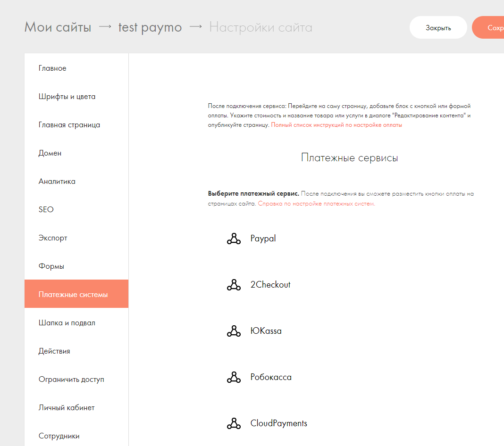The height and width of the screenshot is (446, 504).
Task: Open Ограничить доступ settings
Action: tap(76, 379)
